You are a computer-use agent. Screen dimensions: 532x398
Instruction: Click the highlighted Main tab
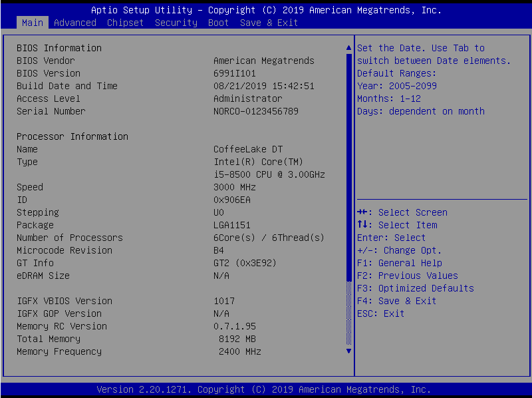[x=32, y=23]
